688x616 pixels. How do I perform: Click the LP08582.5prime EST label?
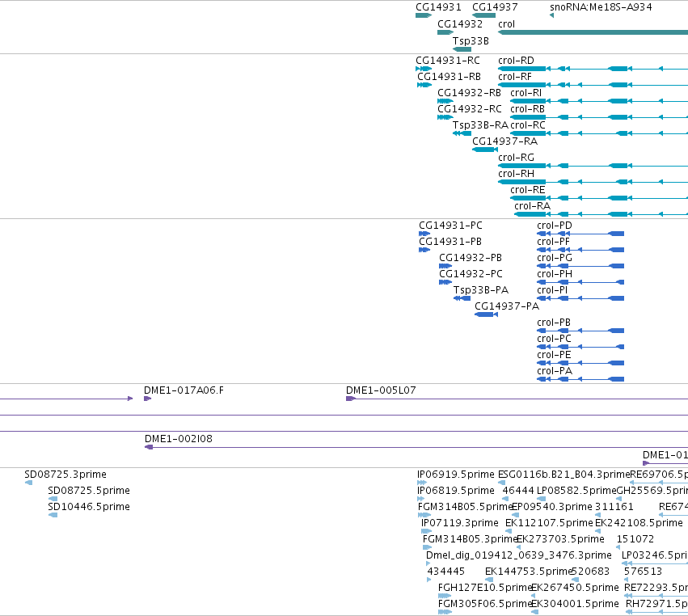tap(577, 491)
